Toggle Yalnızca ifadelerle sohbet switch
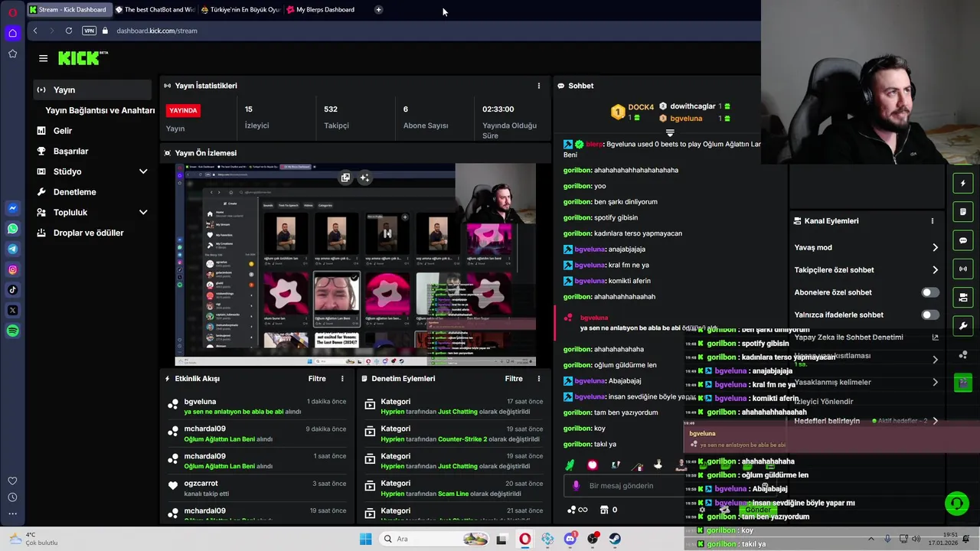Screen dimensions: 980x551 (x=929, y=315)
